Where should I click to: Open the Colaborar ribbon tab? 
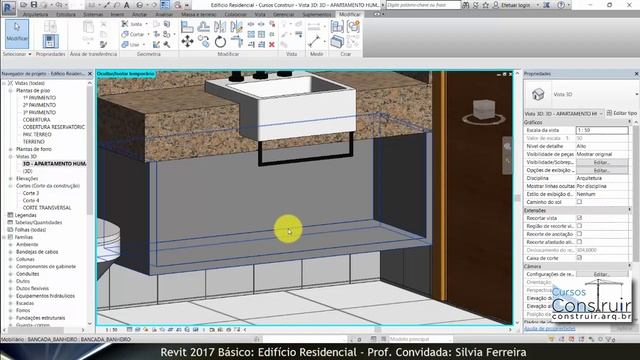click(x=236, y=14)
